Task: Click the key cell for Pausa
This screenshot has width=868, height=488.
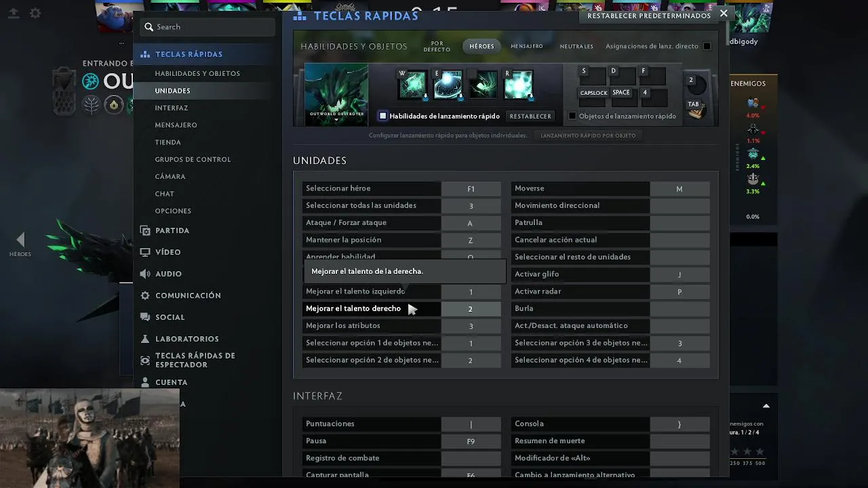Action: tap(471, 441)
